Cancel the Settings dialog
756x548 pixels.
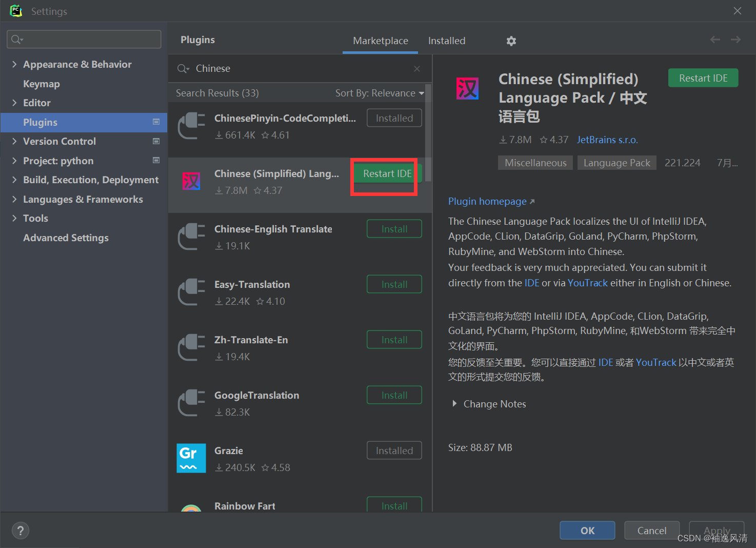[652, 531]
